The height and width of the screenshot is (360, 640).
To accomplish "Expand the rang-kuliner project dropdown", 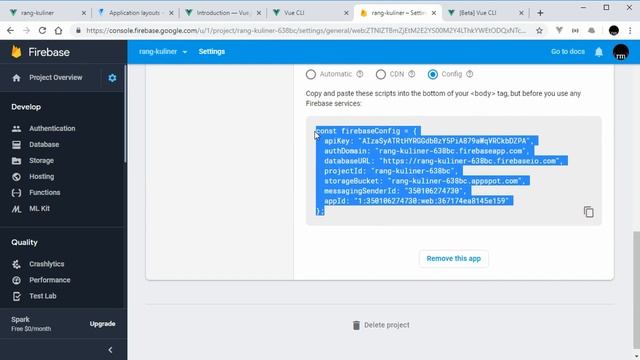I will point(163,52).
